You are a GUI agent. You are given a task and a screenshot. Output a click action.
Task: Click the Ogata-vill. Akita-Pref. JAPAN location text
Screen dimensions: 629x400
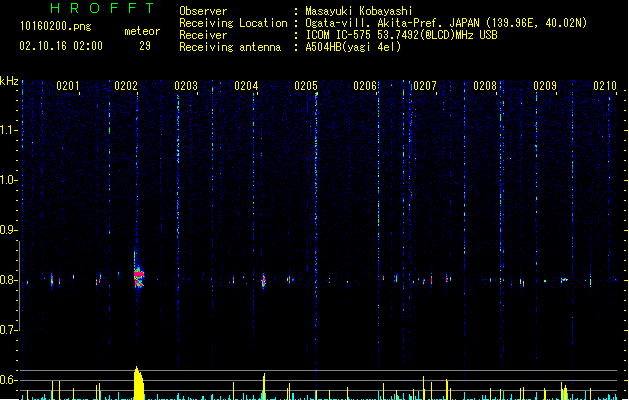coord(446,23)
